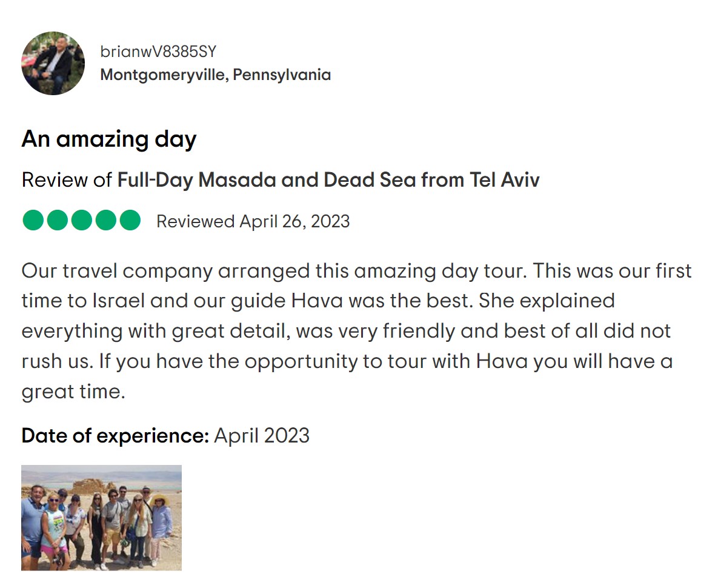The image size is (718, 588).
Task: Click the fifth green rating bubble
Action: (130, 220)
